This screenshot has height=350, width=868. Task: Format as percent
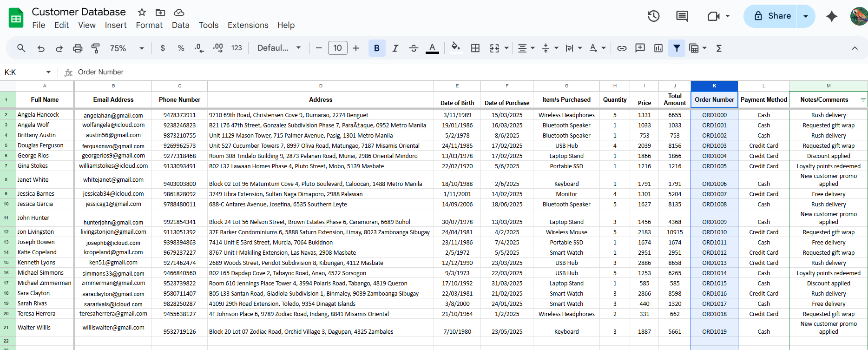181,48
